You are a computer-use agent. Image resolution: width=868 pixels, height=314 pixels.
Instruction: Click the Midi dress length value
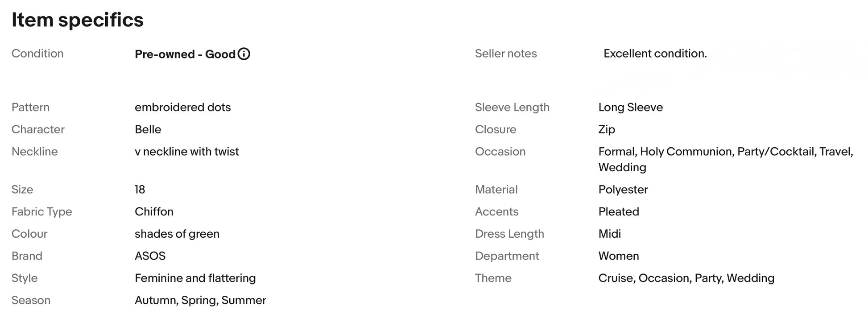pos(610,234)
